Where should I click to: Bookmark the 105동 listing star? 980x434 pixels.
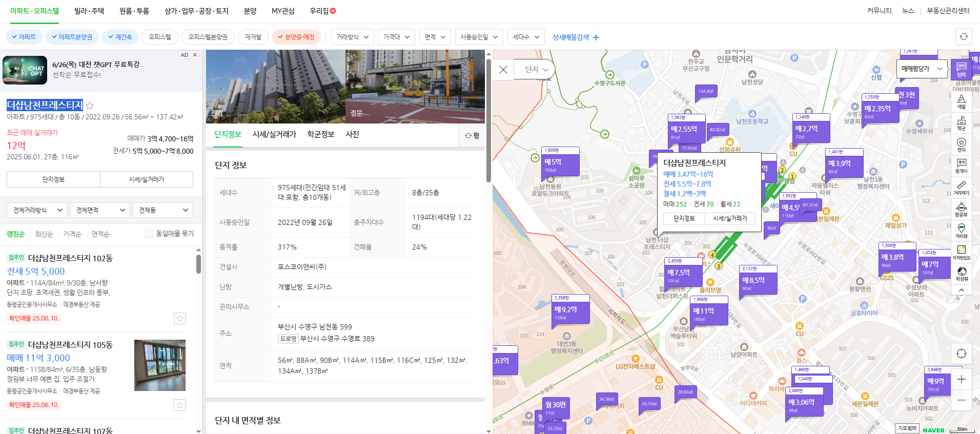[179, 405]
